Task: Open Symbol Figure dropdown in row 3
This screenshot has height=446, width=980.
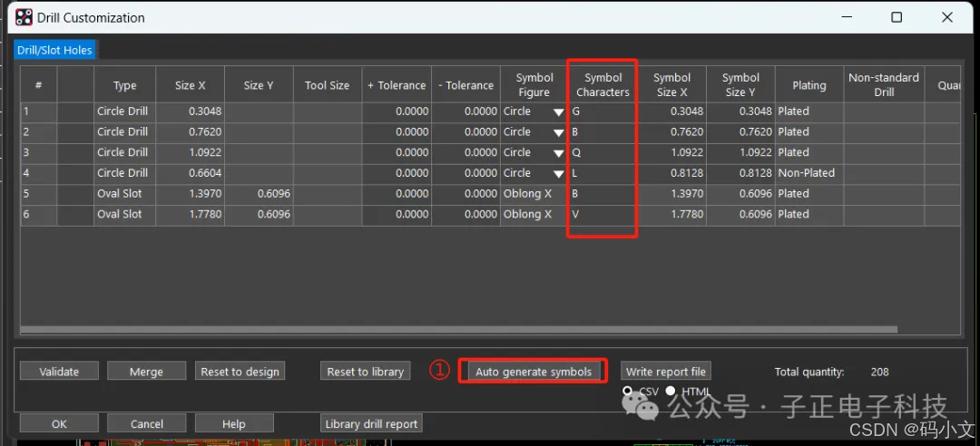Action: pyautogui.click(x=558, y=154)
